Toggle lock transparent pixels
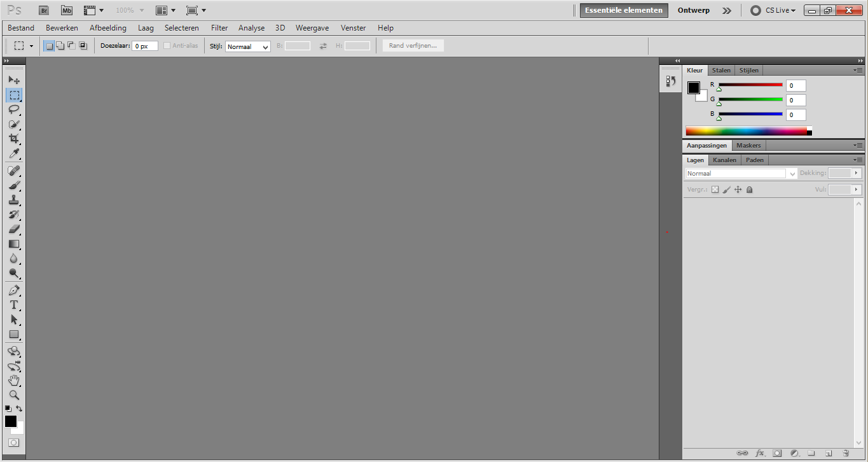868x462 pixels. [x=715, y=190]
